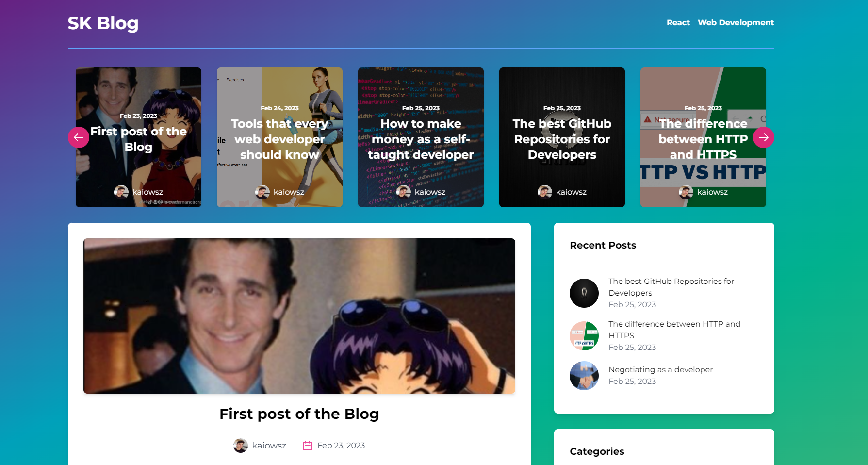Click HTTP vs HTTPS round thumbnail in Recent Posts
The image size is (868, 465).
pyautogui.click(x=584, y=336)
